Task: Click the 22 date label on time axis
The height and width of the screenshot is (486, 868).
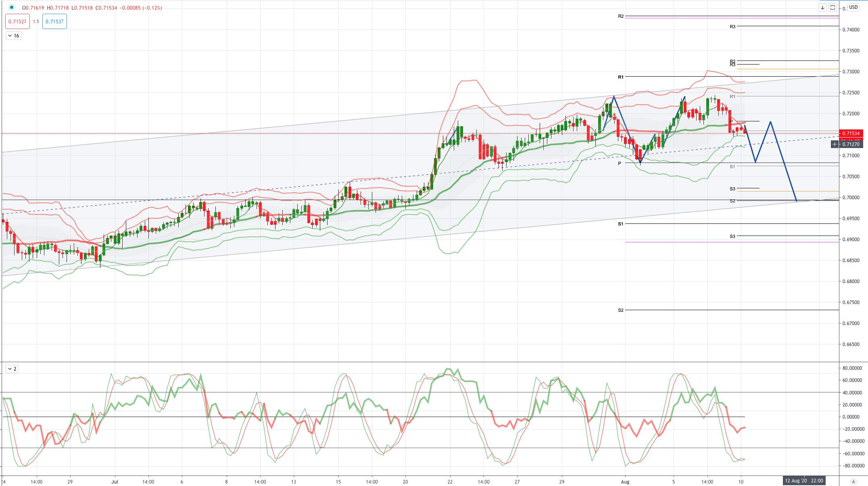Action: pyautogui.click(x=450, y=482)
